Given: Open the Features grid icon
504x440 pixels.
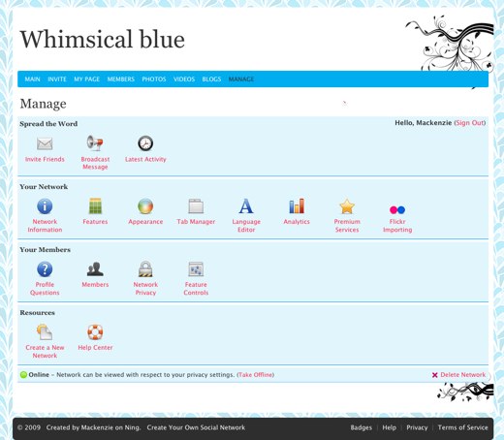Looking at the screenshot, I should [x=95, y=205].
